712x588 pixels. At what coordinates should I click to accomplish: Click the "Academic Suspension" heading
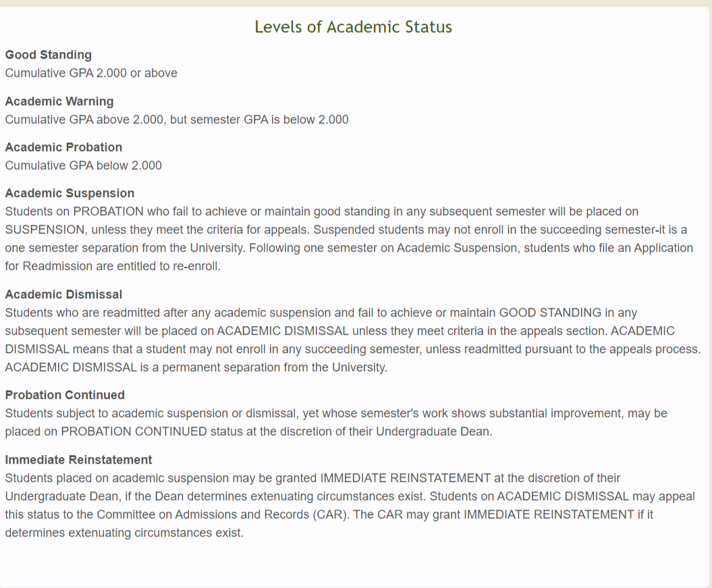(x=70, y=193)
